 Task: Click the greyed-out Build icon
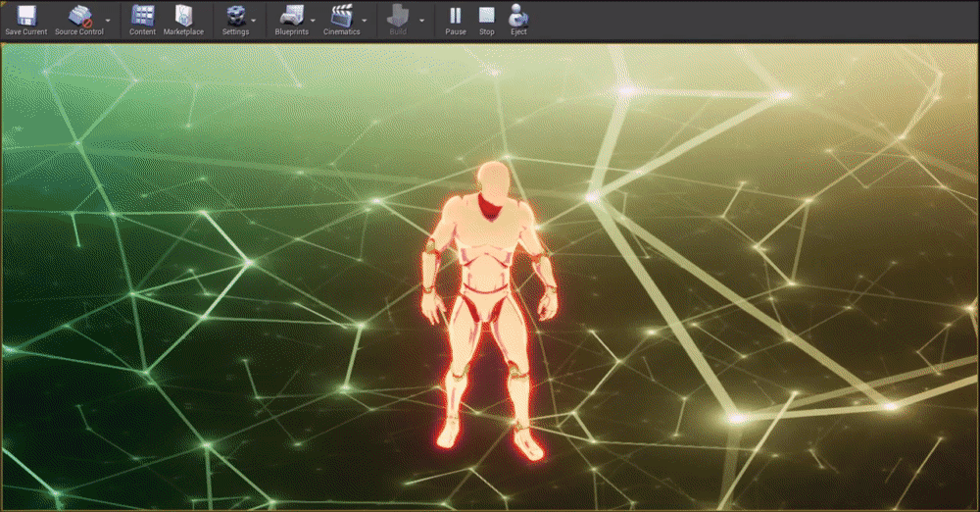point(398,16)
